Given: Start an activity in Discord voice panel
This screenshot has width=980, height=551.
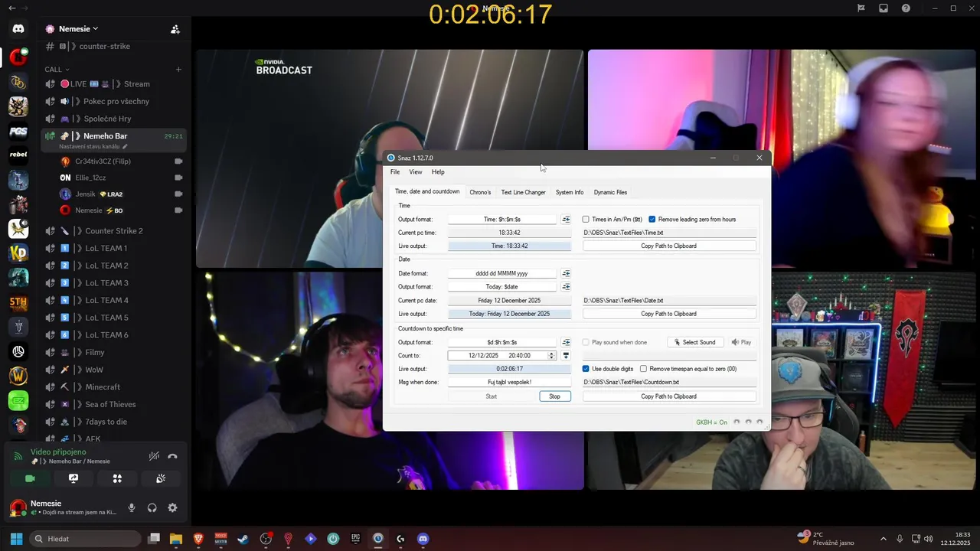Looking at the screenshot, I should click(x=117, y=478).
